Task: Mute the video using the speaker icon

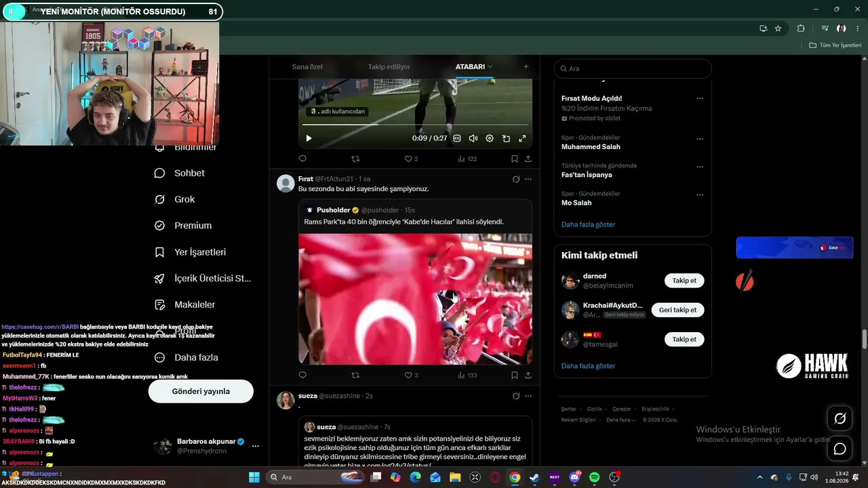Action: pos(473,138)
